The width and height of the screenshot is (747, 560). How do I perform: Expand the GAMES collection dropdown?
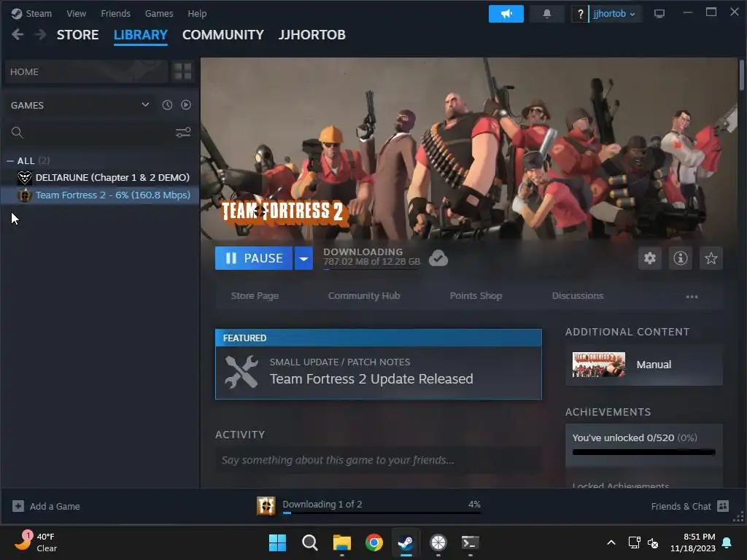pyautogui.click(x=145, y=105)
